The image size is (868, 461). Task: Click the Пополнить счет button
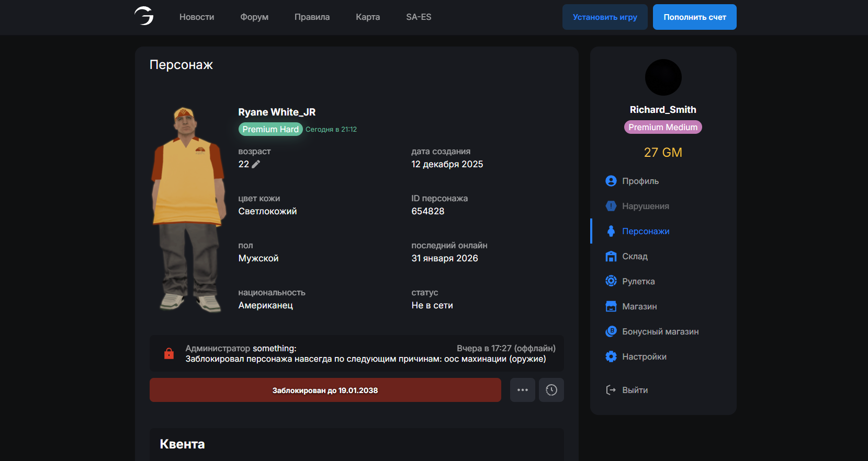pos(694,17)
